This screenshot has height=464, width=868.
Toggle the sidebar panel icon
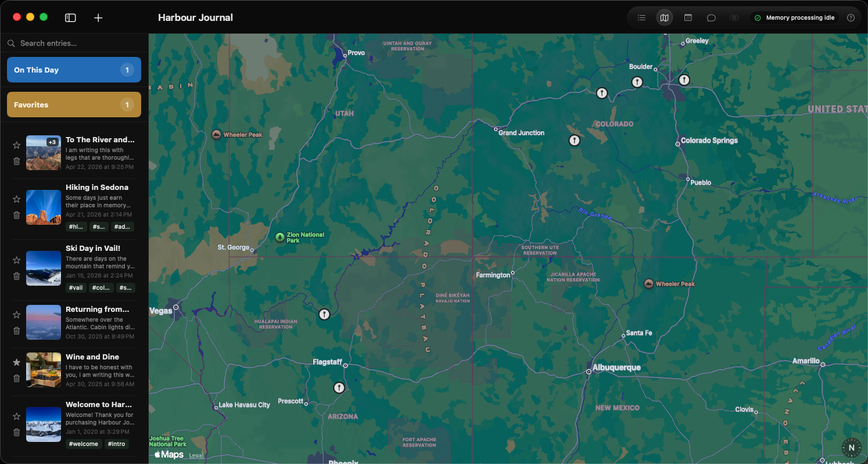70,18
